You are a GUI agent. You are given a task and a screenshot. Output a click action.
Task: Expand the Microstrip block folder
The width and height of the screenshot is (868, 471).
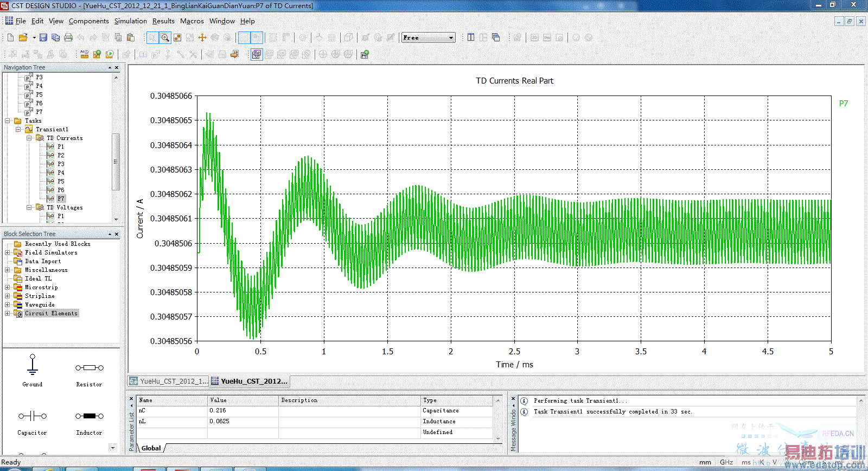click(8, 288)
